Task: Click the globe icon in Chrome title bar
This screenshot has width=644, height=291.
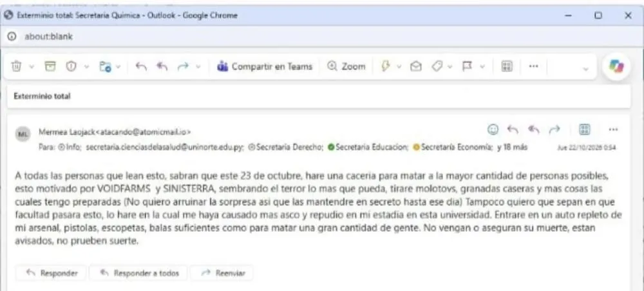Action: click(x=10, y=15)
